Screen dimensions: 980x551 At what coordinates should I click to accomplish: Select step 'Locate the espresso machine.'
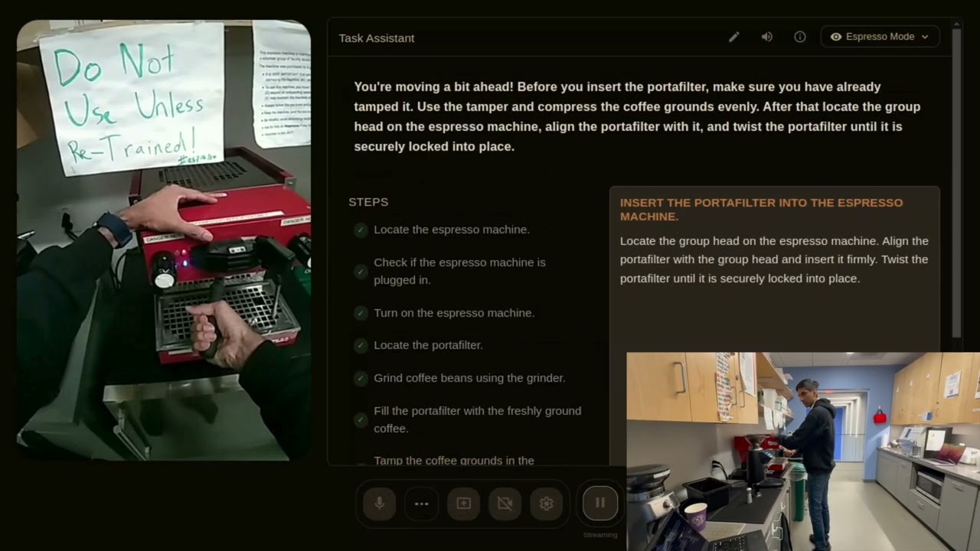(452, 230)
